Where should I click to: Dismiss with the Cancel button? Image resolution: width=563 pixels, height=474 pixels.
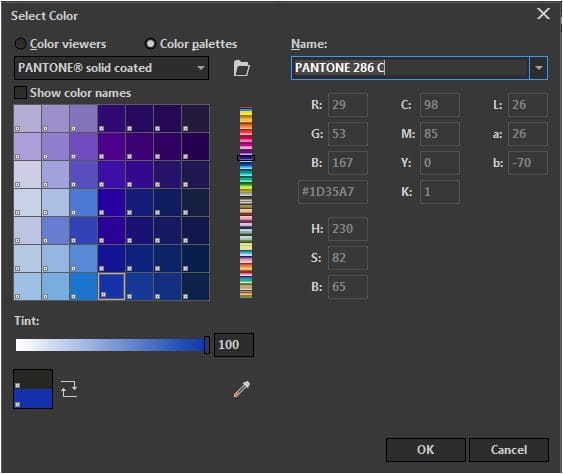click(x=509, y=450)
